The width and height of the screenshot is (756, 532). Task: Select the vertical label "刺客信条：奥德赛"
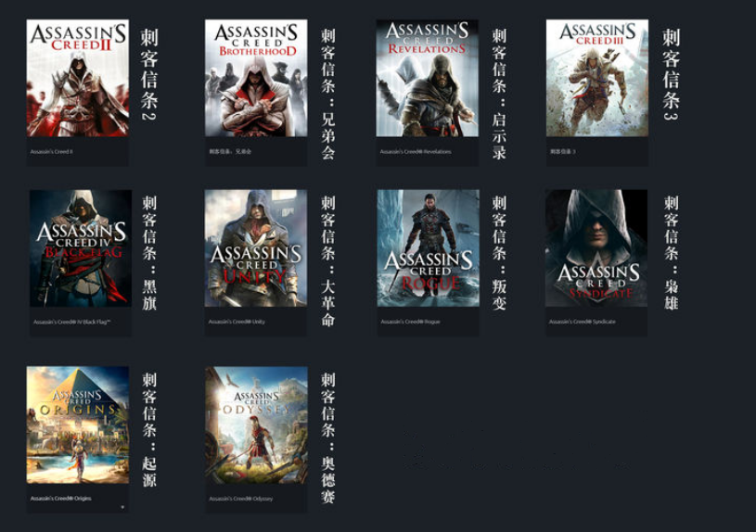pyautogui.click(x=327, y=438)
